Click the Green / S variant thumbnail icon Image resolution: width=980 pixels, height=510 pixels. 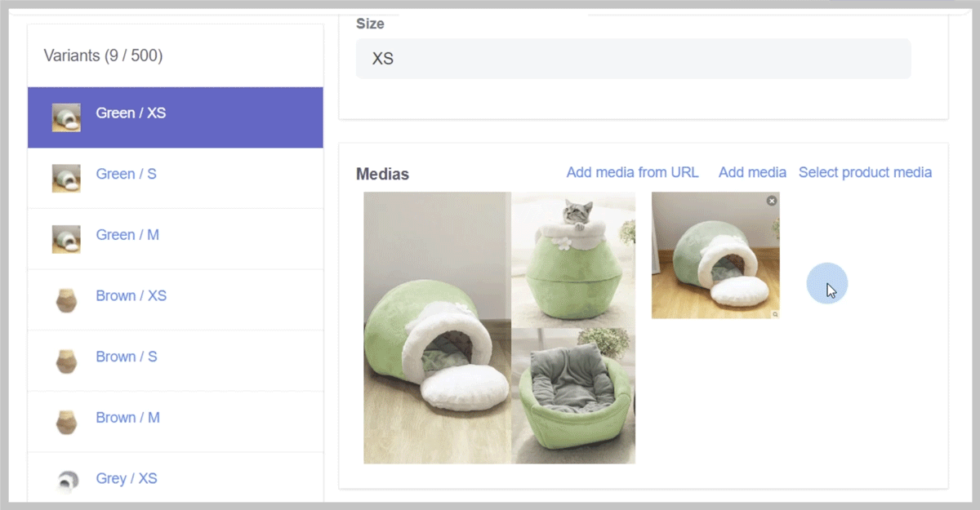point(66,178)
